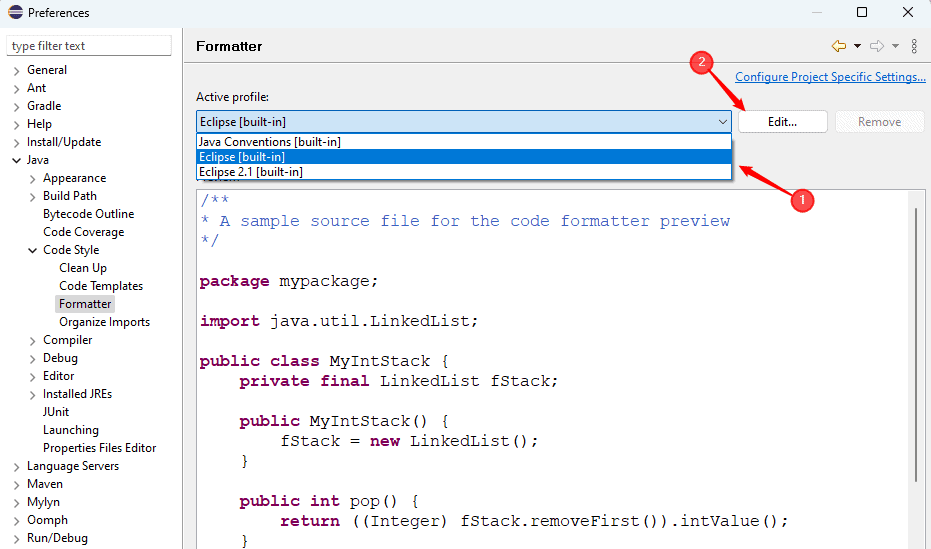Expand the Maven preferences category

point(16,484)
